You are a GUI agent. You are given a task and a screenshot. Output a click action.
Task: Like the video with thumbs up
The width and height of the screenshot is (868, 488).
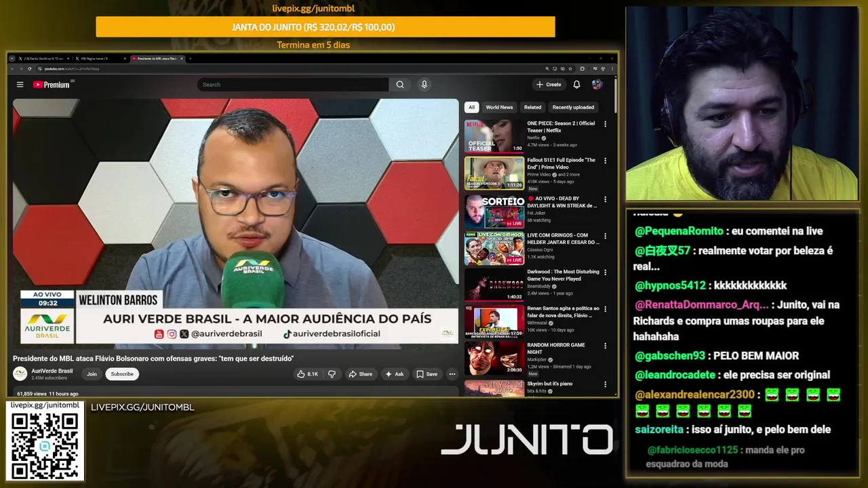(x=307, y=374)
